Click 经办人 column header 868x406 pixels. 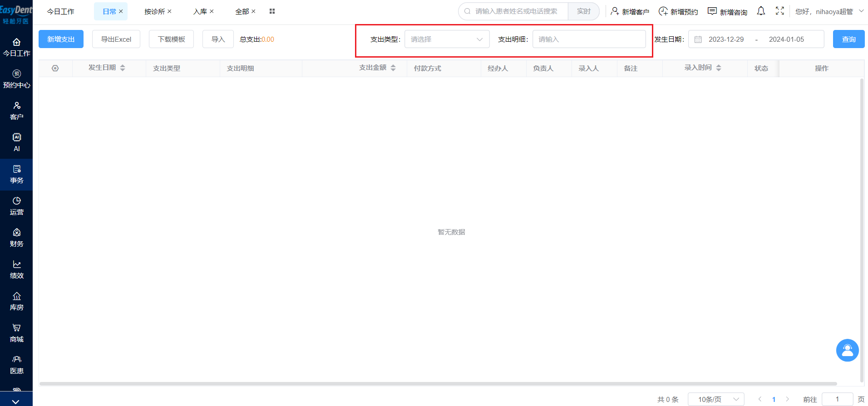(498, 68)
